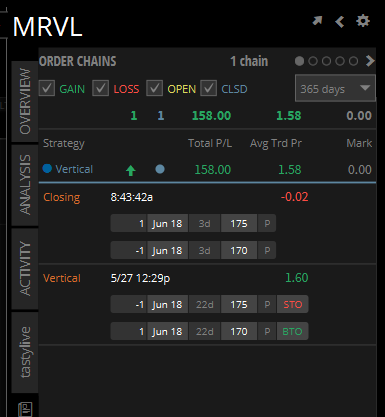385x417 pixels.
Task: Click the back chevron icon in header
Action: (x=340, y=22)
